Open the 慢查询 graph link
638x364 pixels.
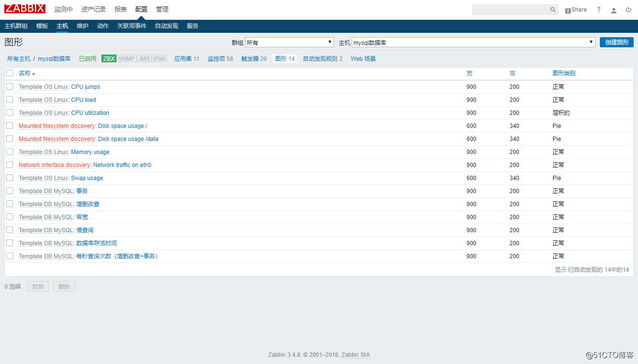[85, 230]
